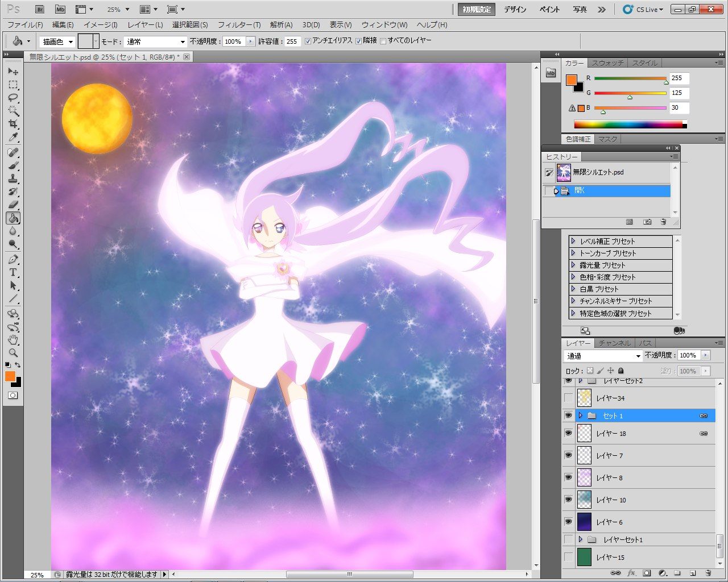Select the Clone Stamp tool
This screenshot has width=728, height=582.
tap(13, 178)
